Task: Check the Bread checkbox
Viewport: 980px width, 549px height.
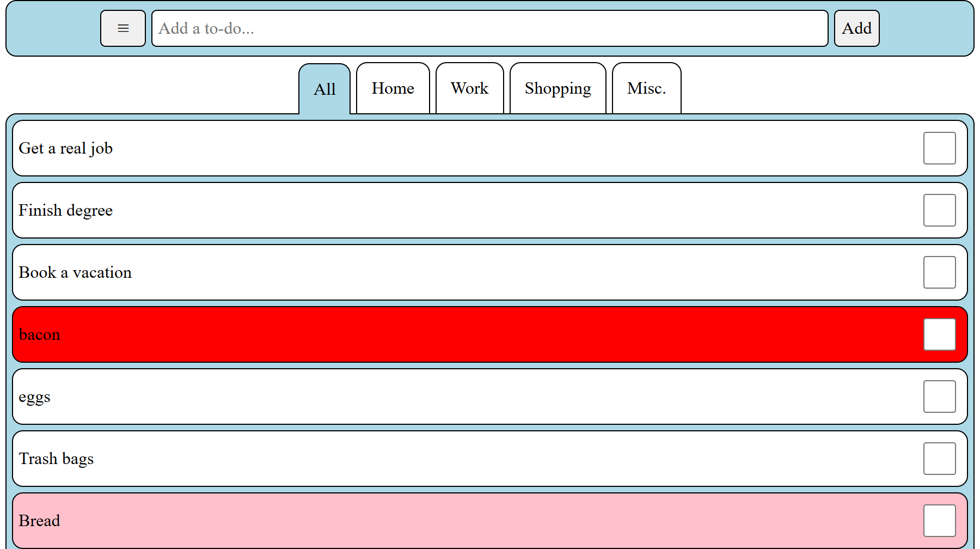Action: [x=939, y=521]
